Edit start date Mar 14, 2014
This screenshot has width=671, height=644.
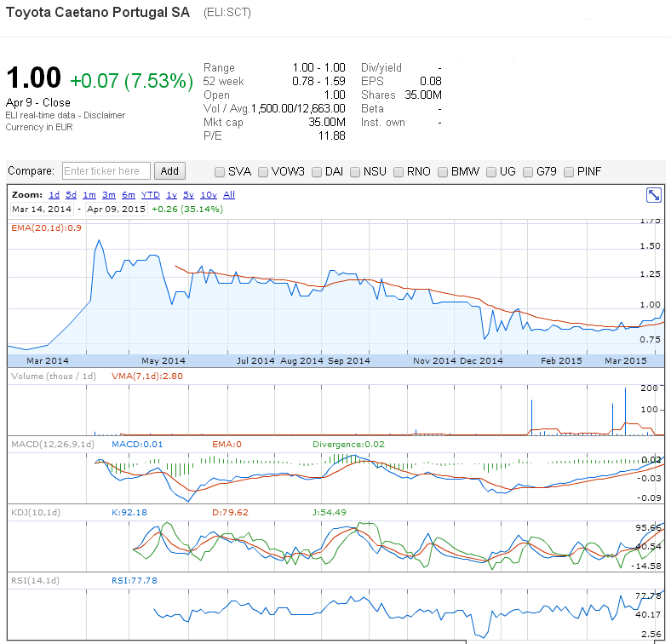[x=42, y=210]
